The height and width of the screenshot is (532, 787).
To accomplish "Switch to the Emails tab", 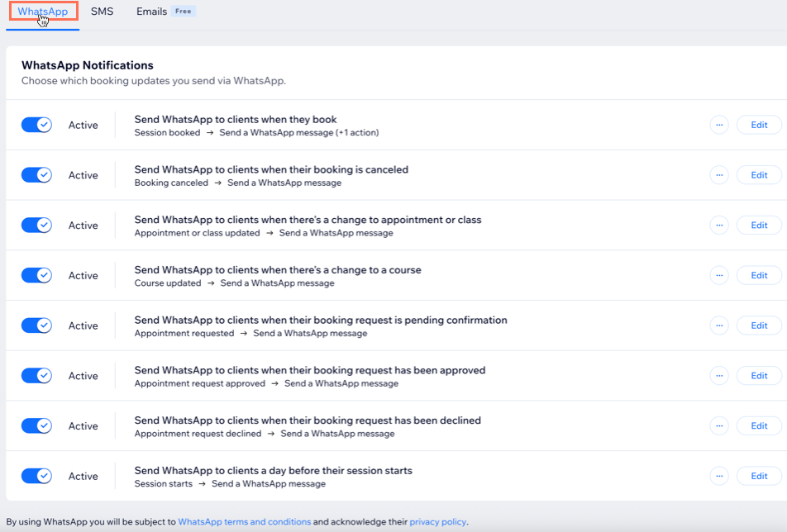I will (152, 12).
